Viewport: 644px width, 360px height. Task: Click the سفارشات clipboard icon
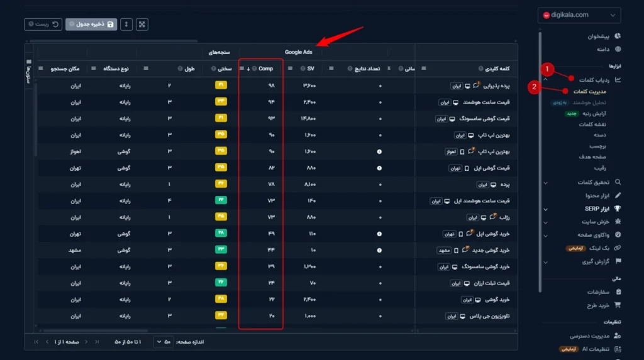point(618,292)
